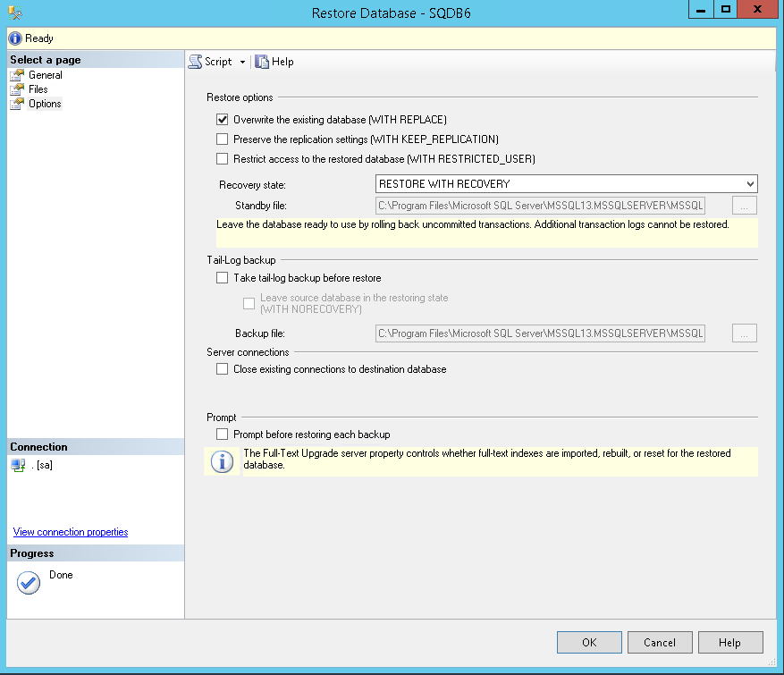
Task: Select the Files page icon
Action: (x=15, y=89)
